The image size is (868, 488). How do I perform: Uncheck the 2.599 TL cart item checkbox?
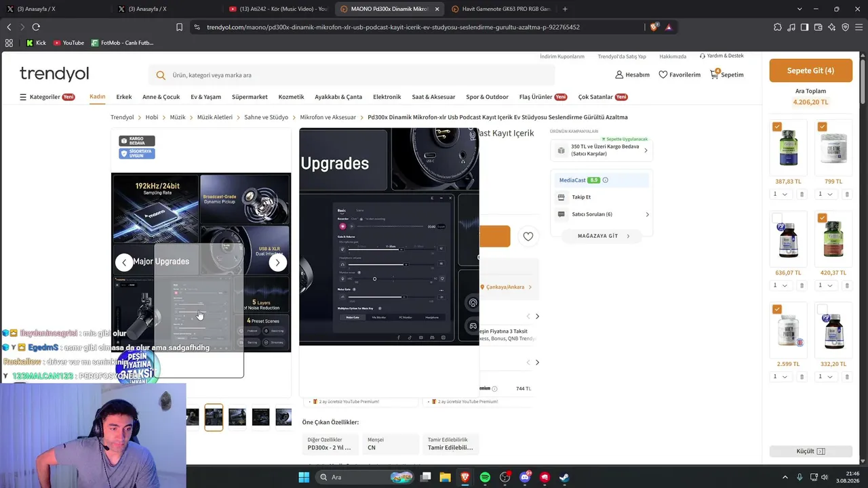tap(777, 309)
